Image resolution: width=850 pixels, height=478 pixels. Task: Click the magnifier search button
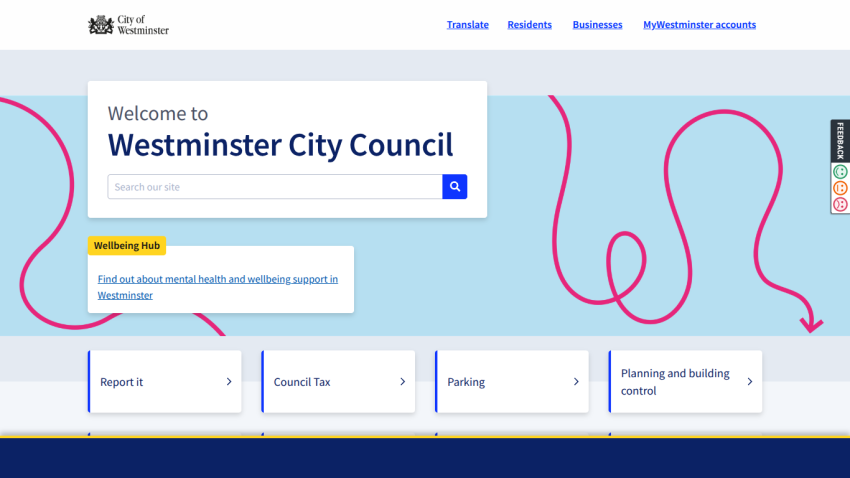tap(455, 186)
